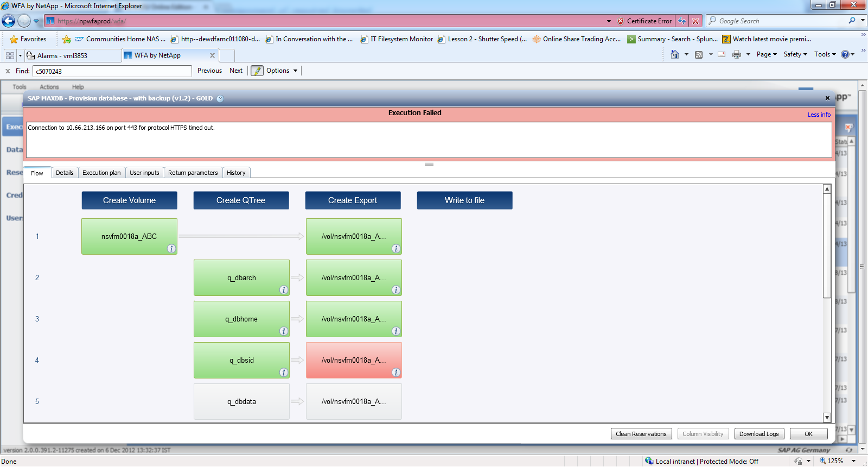Expand the Home button dropdown arrow
Screen dimensions: 868x467
[x=686, y=54]
